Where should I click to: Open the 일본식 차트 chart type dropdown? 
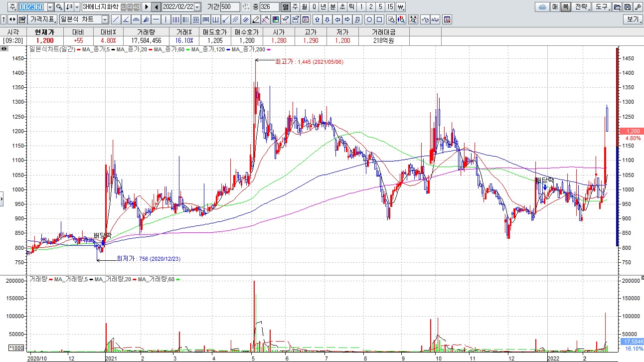point(105,19)
